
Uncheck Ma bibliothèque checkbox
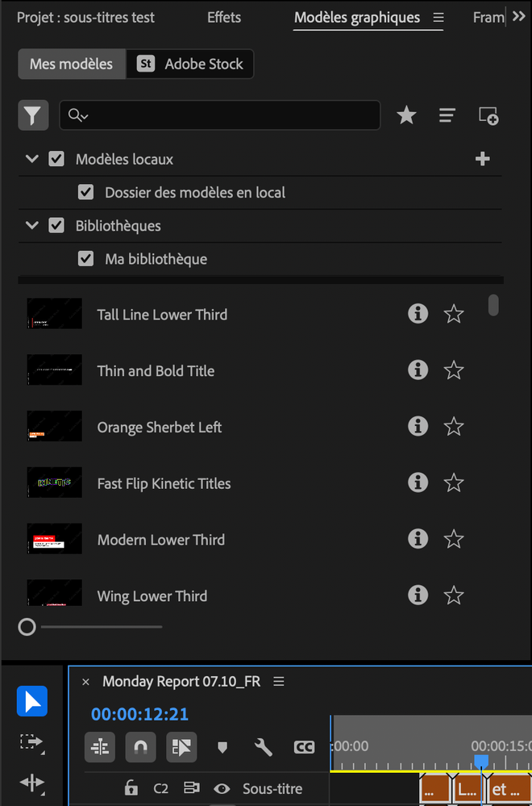tap(85, 258)
